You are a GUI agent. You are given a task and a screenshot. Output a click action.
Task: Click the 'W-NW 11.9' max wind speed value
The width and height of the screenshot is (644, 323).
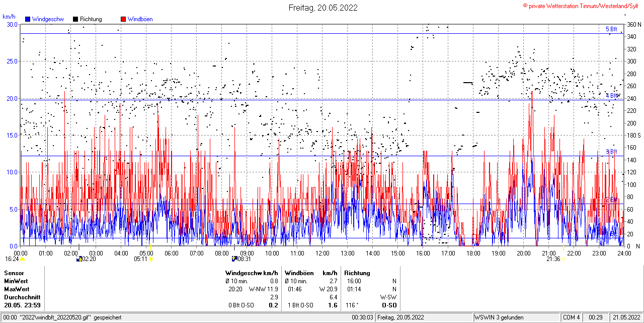tap(264, 289)
